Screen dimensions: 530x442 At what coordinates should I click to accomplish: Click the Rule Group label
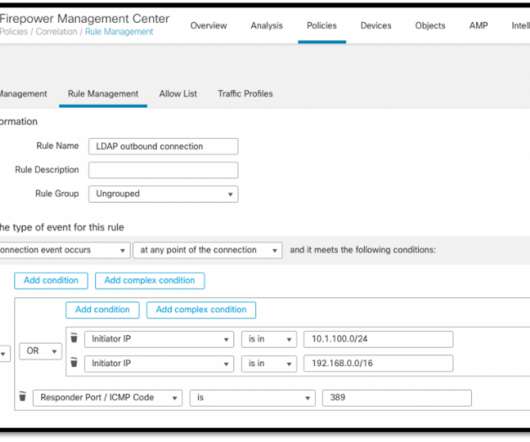(57, 194)
